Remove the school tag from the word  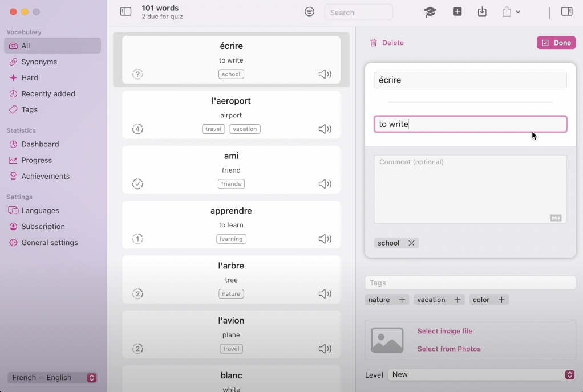[x=411, y=243]
